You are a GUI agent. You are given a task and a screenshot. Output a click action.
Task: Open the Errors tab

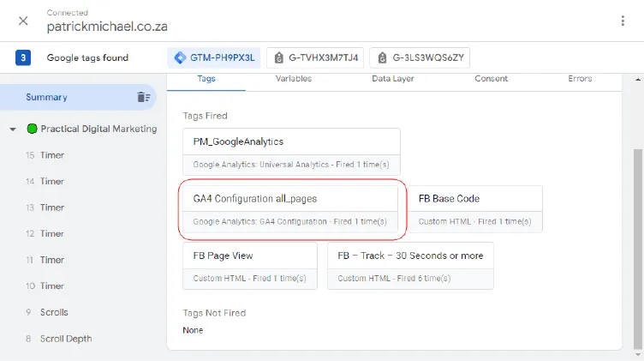point(580,79)
